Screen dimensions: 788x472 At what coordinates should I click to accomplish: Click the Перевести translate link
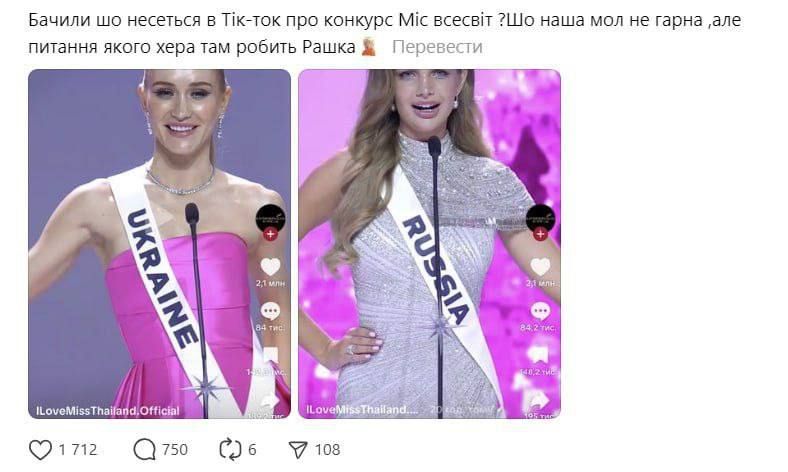437,47
